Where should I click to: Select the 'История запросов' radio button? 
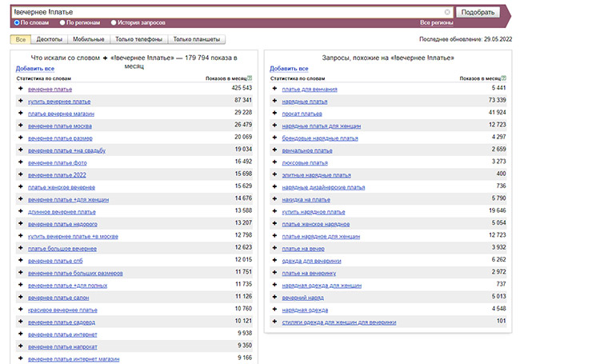[114, 22]
